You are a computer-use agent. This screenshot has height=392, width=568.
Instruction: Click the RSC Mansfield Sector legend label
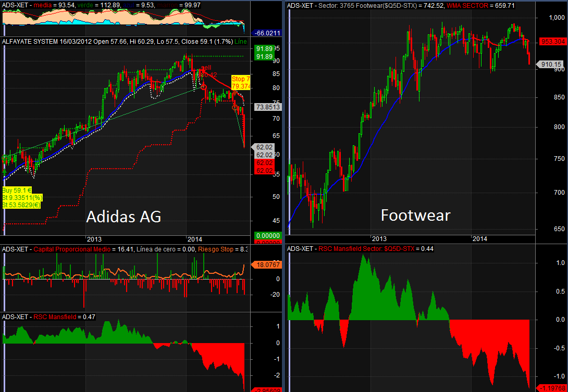[x=369, y=249]
